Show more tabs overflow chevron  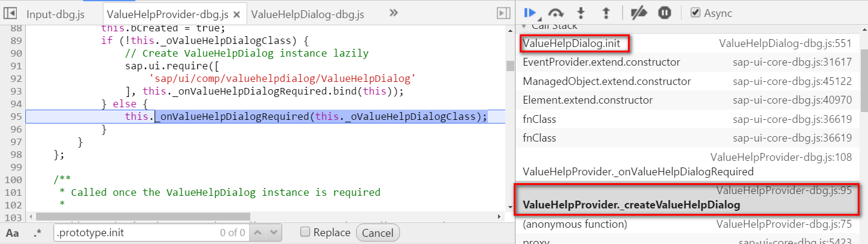point(394,13)
